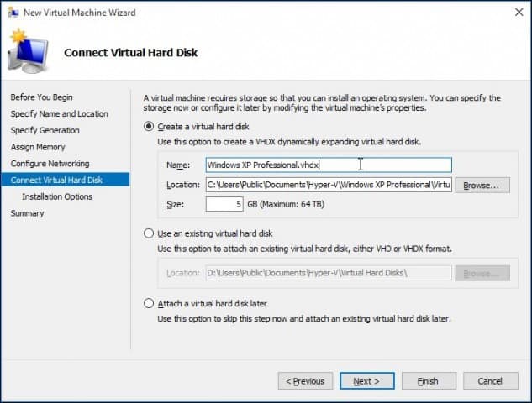Select Connect Virtual Hard Disk step

pyautogui.click(x=66, y=180)
